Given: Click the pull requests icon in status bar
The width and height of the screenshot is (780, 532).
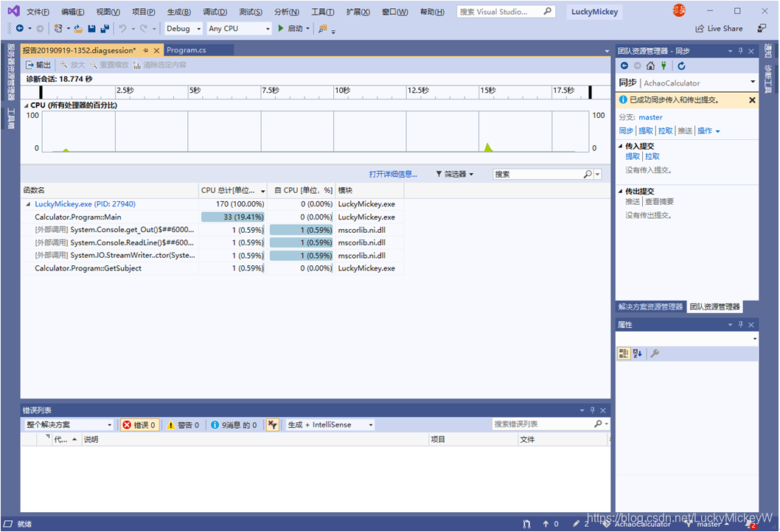Looking at the screenshot, I should tap(527, 524).
